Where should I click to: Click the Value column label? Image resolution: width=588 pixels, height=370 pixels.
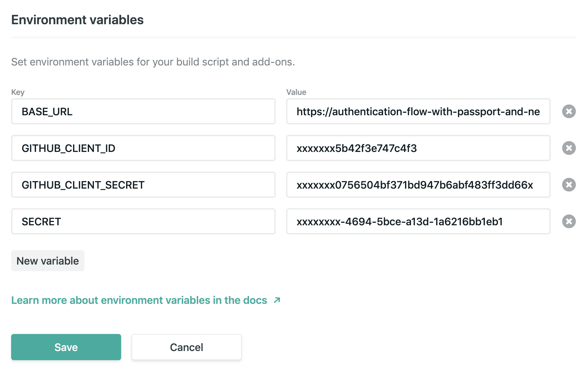point(296,92)
